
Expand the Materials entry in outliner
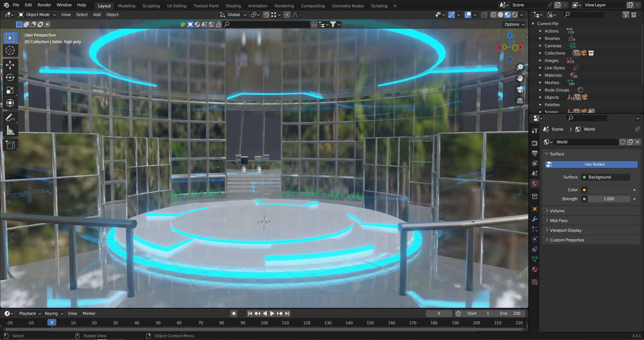tap(540, 75)
